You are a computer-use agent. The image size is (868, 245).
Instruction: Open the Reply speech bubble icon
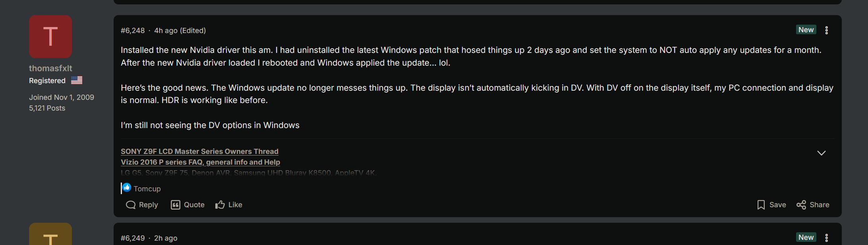(x=131, y=204)
